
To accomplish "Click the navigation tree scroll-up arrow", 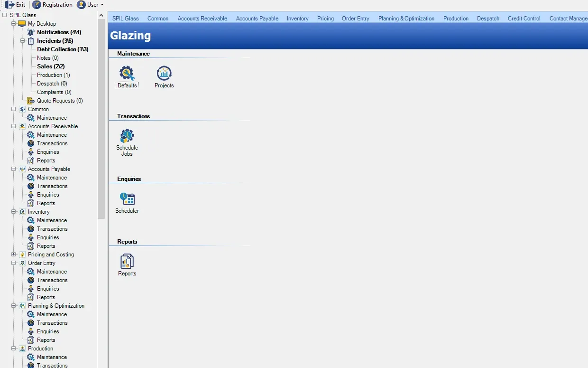I will tap(101, 15).
